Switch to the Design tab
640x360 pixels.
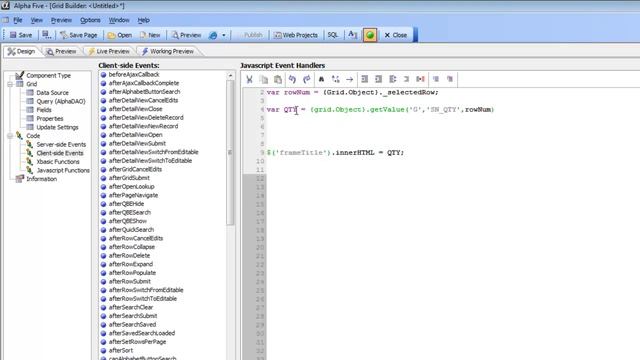coord(21,51)
